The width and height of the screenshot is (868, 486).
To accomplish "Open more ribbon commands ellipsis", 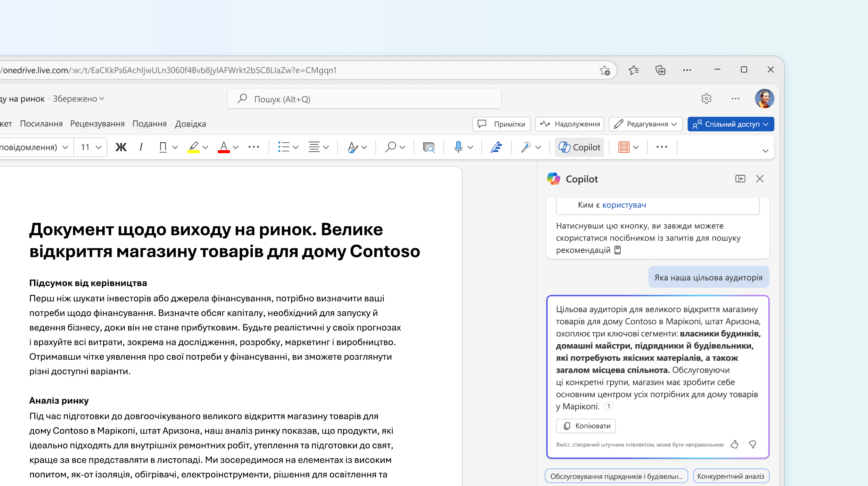I will [x=662, y=147].
